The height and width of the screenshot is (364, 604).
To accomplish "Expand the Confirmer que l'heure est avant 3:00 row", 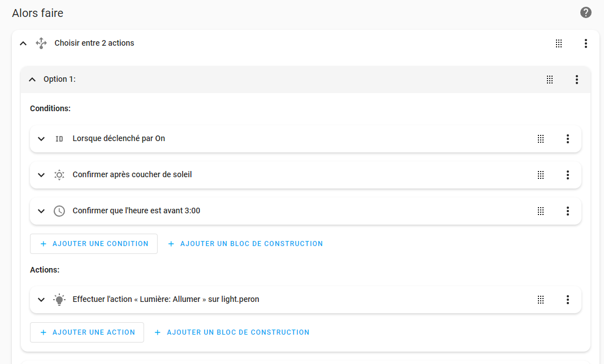I will [41, 211].
